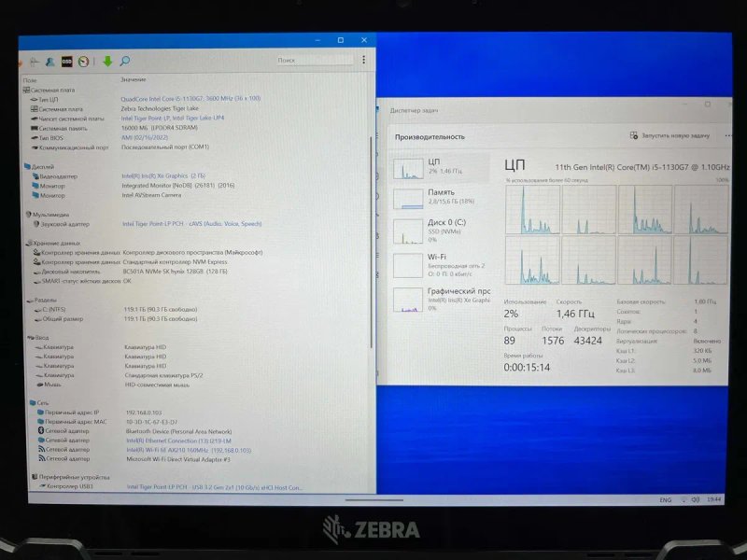Click the user-figure toolbar icon in AIDA64
The image size is (747, 560).
pos(49,62)
